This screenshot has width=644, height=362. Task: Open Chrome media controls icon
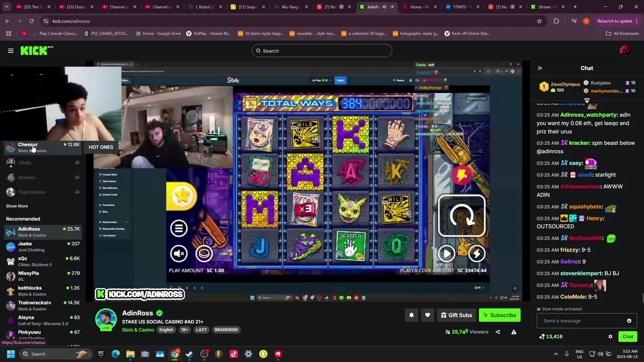[x=574, y=21]
